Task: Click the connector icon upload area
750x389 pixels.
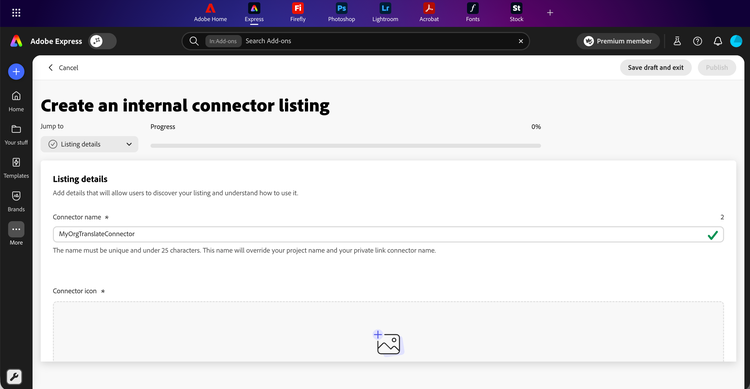Action: tap(388, 332)
